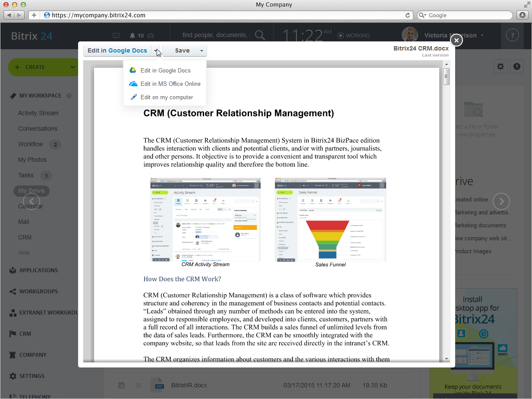Click the browser add tab plus button
Viewport: 532px width, 399px height.
tap(34, 15)
